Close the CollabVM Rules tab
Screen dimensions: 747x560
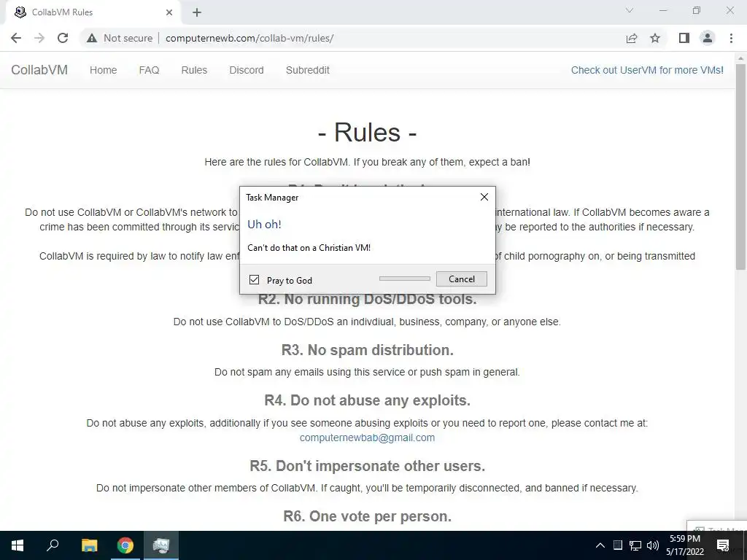[169, 12]
